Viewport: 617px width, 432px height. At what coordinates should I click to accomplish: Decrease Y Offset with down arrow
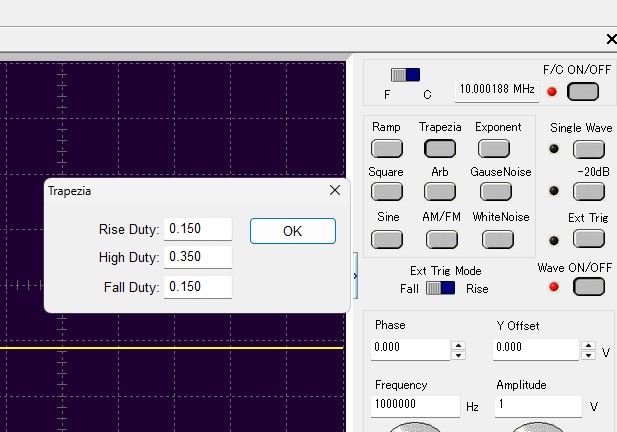(x=588, y=355)
